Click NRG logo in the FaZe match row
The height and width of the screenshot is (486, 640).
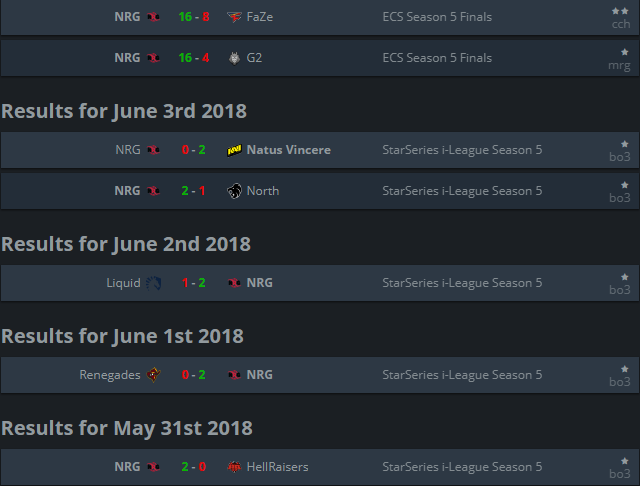[153, 17]
